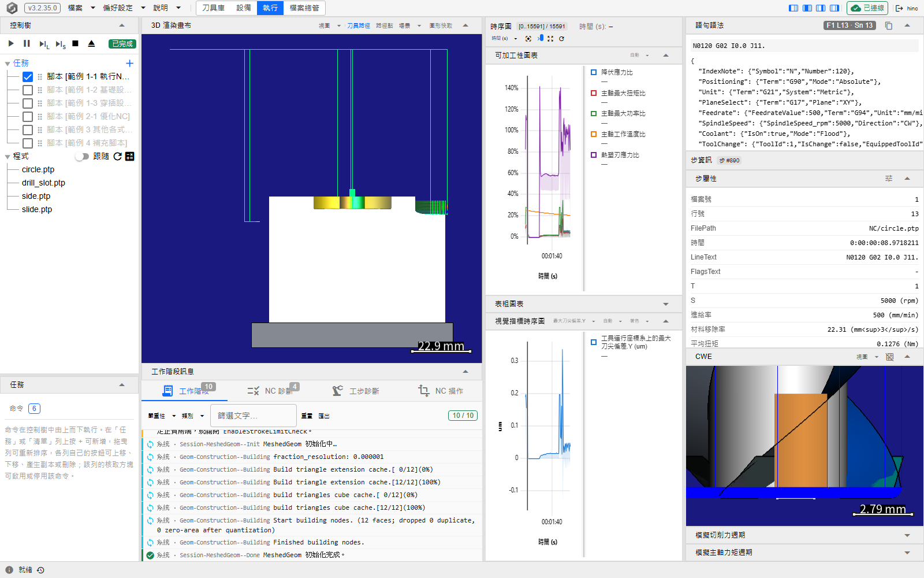Stop the simulation with the square icon
Screen dimensions: 924x578
pos(75,43)
